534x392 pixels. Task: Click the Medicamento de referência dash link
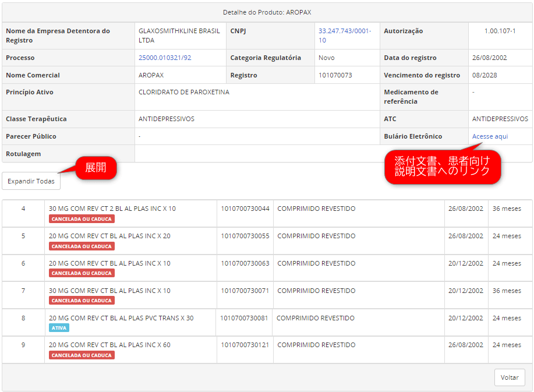point(473,92)
